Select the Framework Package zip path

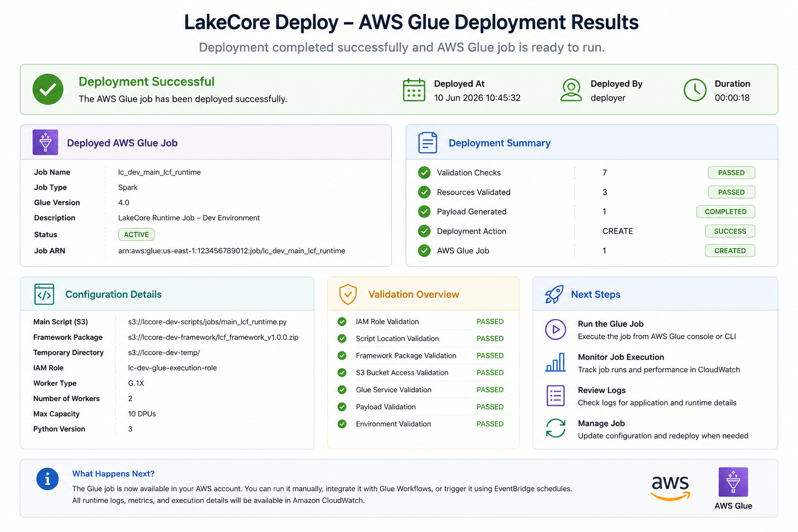pos(213,338)
